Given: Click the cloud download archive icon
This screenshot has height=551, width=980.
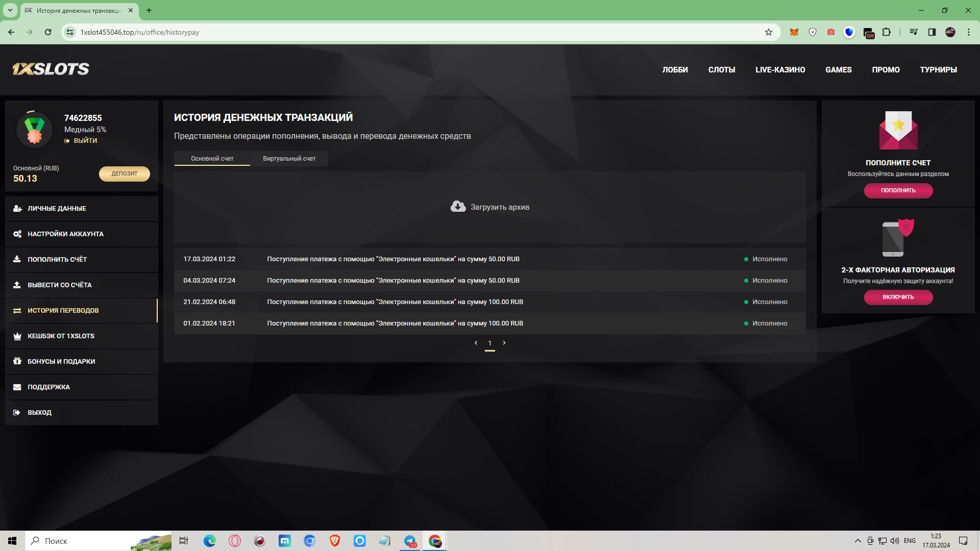Looking at the screenshot, I should pyautogui.click(x=458, y=206).
